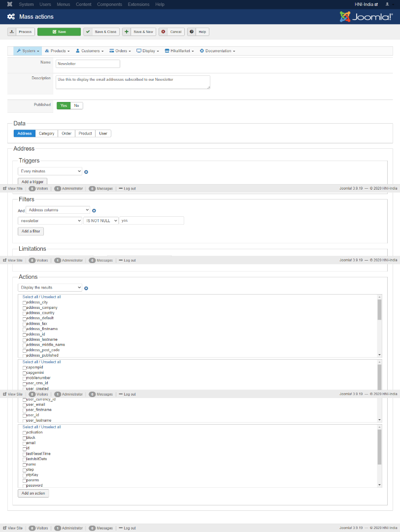
Task: Open the Display the results action dropdown
Action: (x=50, y=288)
